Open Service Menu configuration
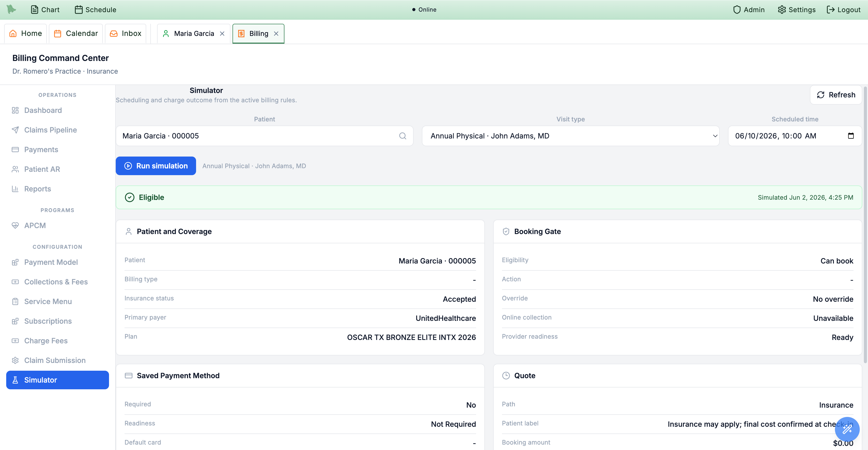This screenshot has height=450, width=868. coord(58,301)
